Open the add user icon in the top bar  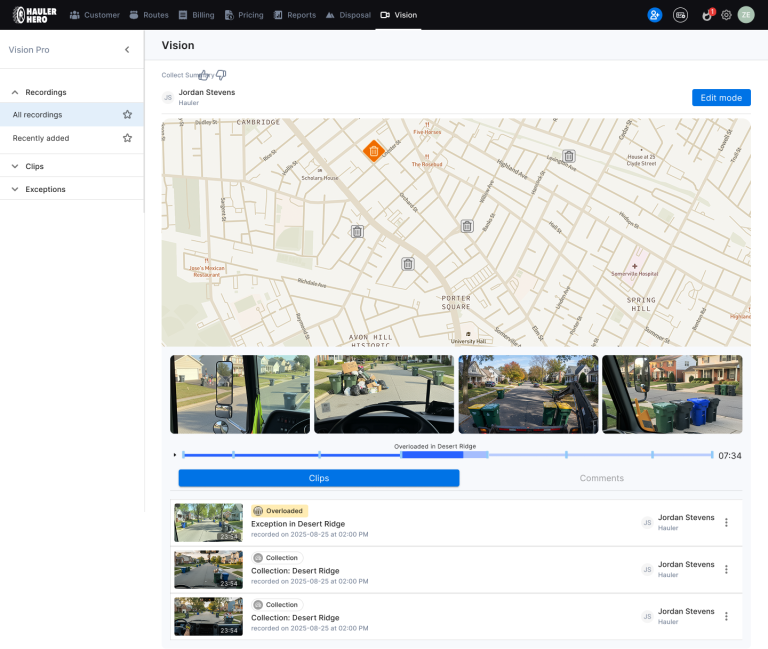pyautogui.click(x=654, y=15)
